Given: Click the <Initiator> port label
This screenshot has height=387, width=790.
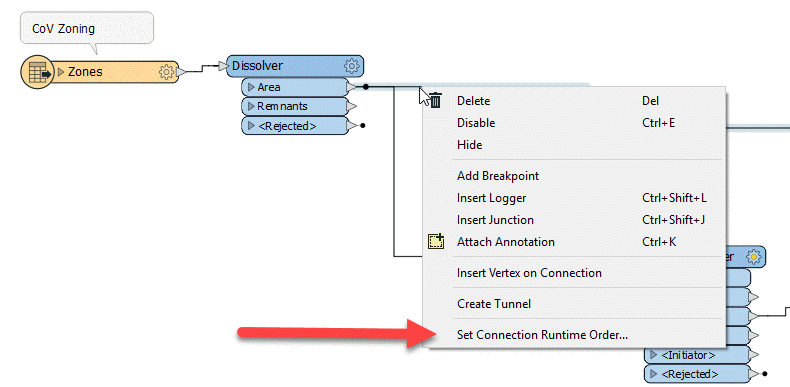Looking at the screenshot, I should point(688,355).
